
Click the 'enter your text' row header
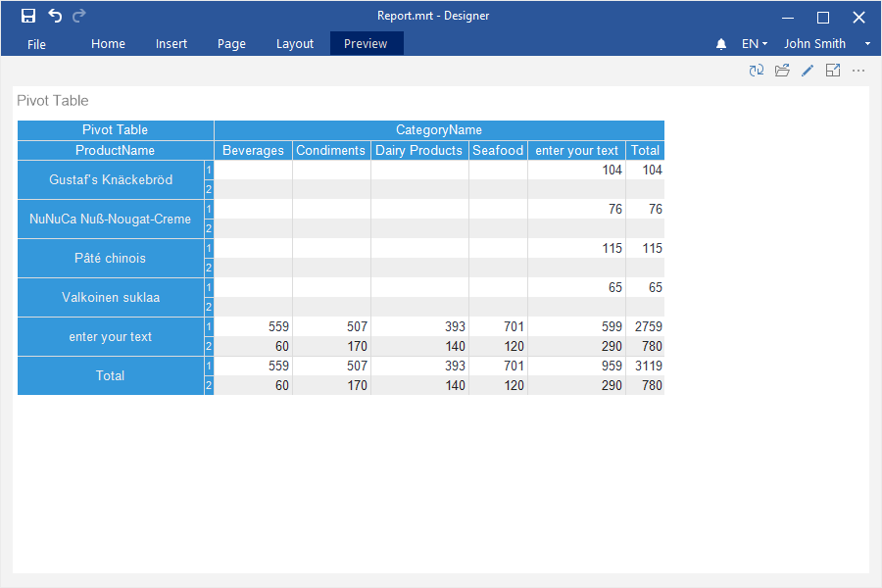point(111,336)
